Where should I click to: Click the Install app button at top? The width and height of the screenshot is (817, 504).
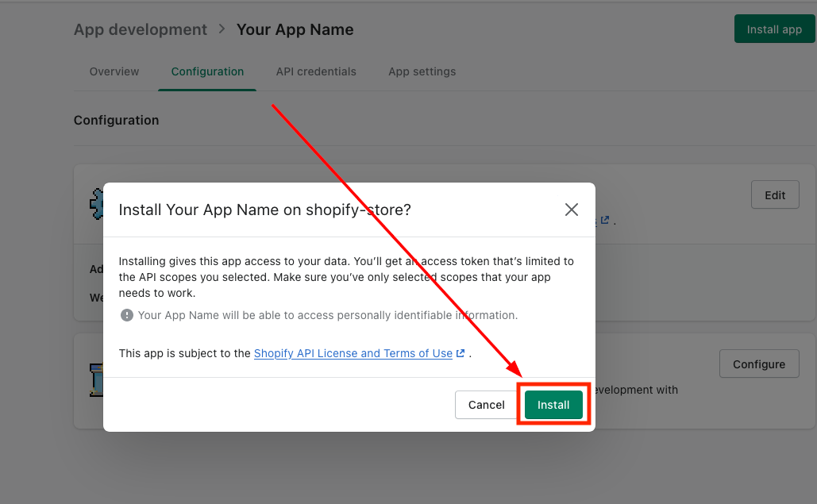[773, 29]
